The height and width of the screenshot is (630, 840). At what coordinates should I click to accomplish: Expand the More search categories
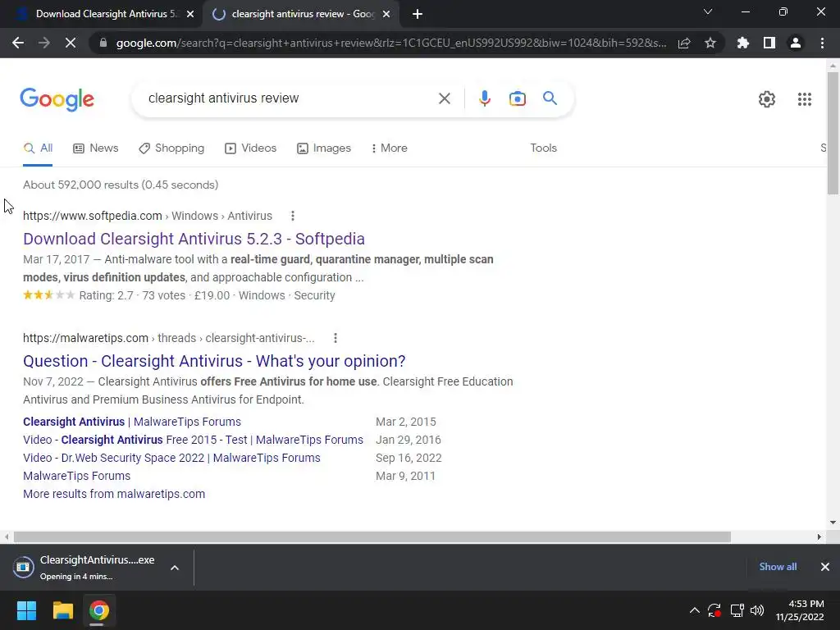tap(390, 148)
